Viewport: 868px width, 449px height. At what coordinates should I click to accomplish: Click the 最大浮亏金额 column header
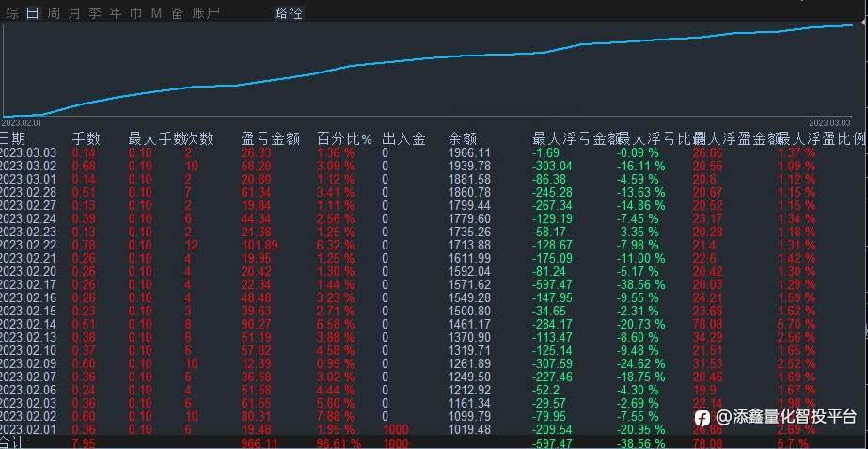click(x=576, y=138)
